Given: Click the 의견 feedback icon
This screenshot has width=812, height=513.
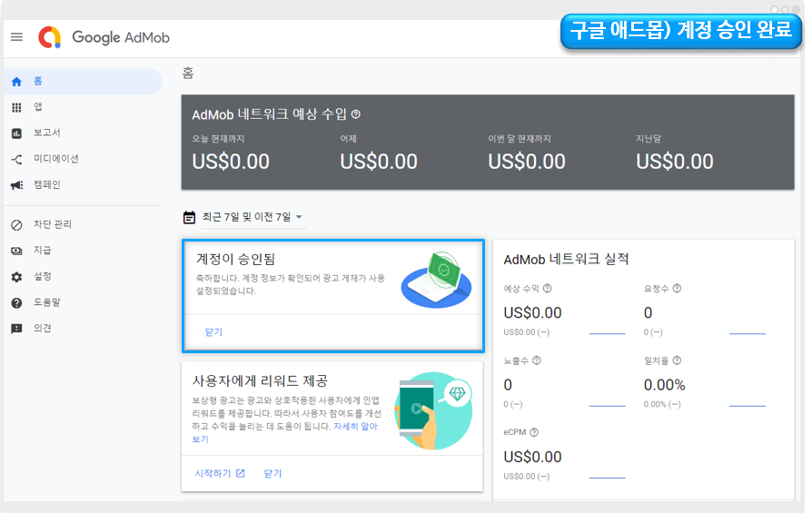Looking at the screenshot, I should pos(16,329).
